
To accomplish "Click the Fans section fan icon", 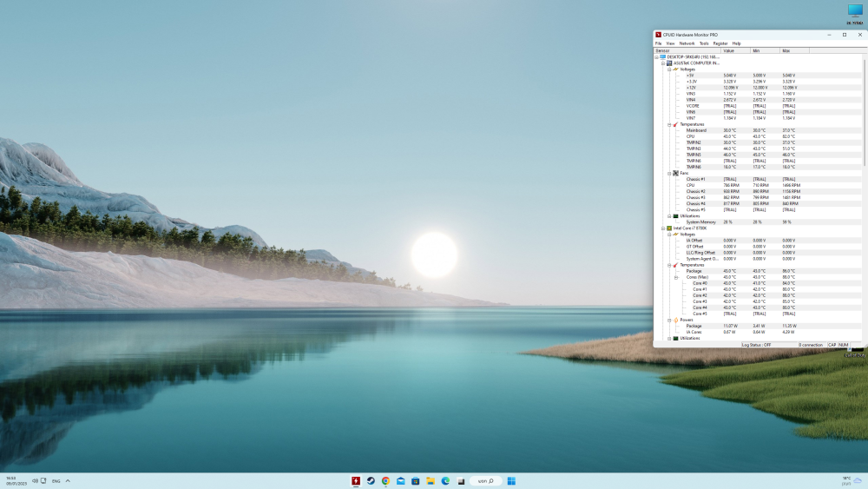I will click(x=675, y=174).
